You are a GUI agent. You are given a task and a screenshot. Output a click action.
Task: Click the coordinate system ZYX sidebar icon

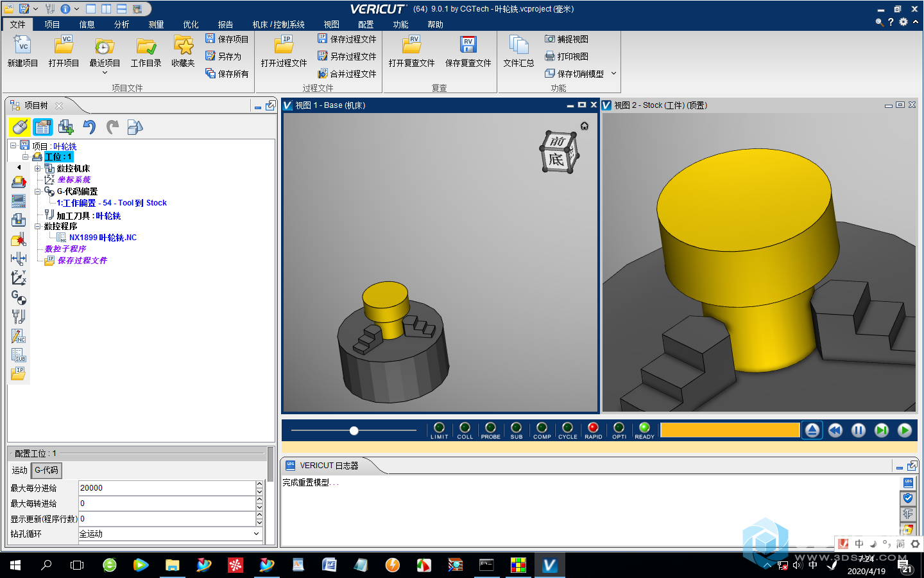(19, 277)
